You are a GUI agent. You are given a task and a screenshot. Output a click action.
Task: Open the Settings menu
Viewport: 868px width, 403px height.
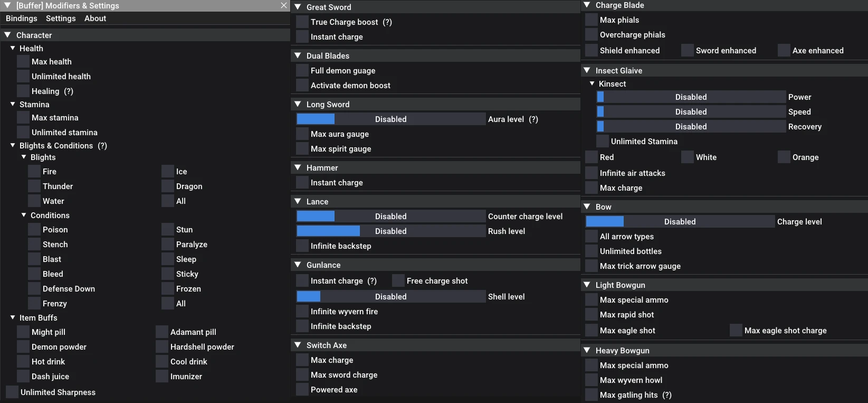[61, 18]
